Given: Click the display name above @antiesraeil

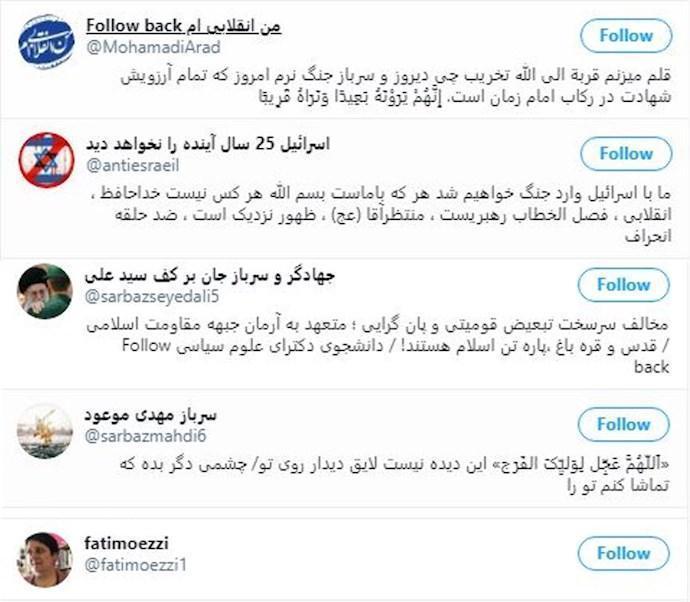Looking at the screenshot, I should coord(207,144).
